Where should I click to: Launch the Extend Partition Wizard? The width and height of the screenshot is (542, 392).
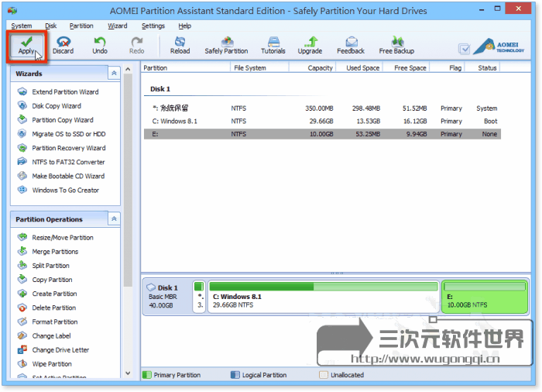pyautogui.click(x=65, y=92)
